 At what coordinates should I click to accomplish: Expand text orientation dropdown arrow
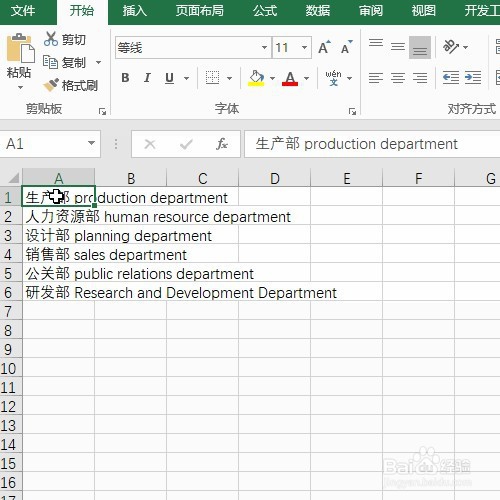466,47
